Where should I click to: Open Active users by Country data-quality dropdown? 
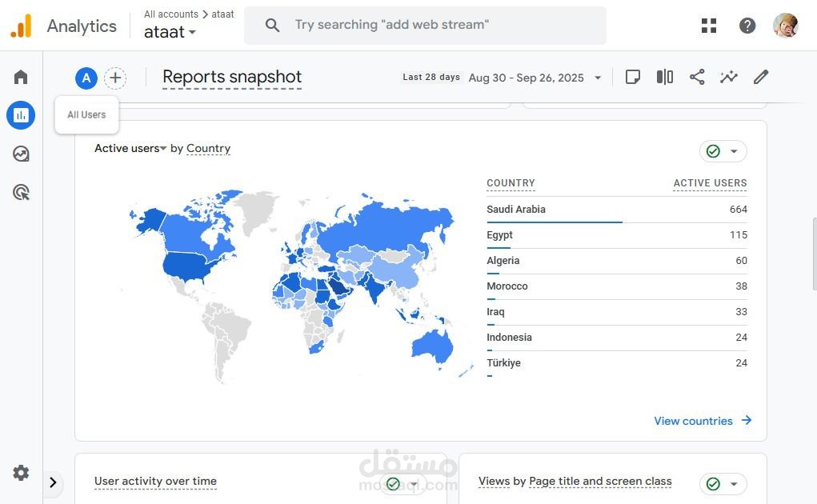(723, 151)
